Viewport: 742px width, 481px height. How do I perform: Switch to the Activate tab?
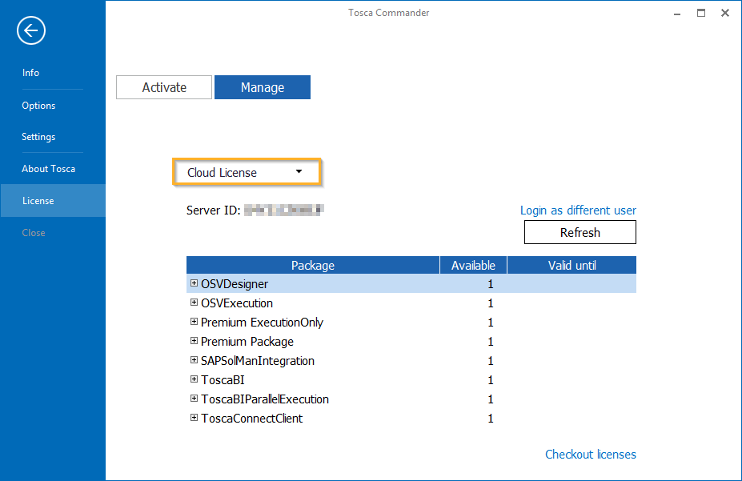pyautogui.click(x=164, y=87)
